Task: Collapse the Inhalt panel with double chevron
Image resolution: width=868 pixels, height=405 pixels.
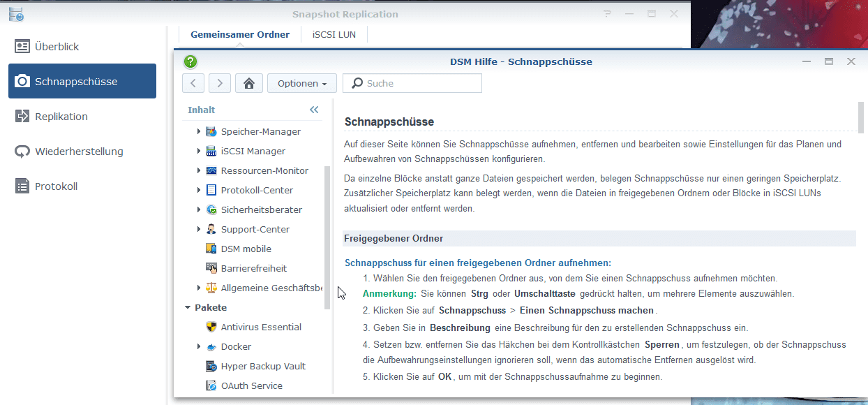Action: pyautogui.click(x=314, y=110)
